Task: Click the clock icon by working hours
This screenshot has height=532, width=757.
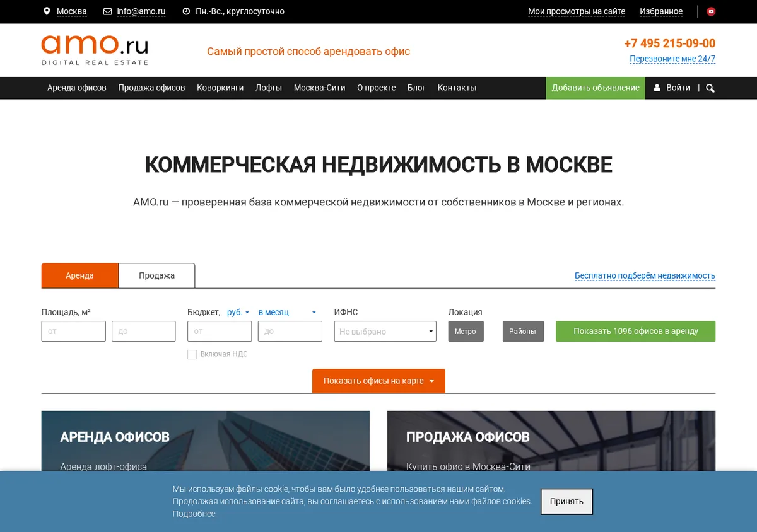Action: pos(186,11)
